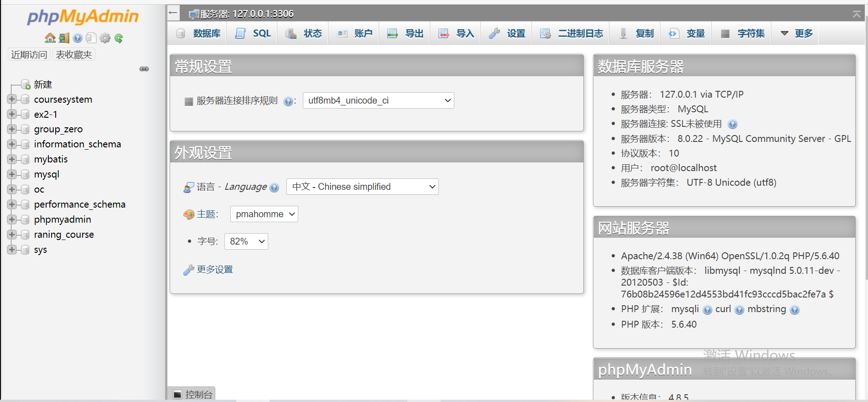Click the 近期访问 button
The image size is (868, 402).
[29, 55]
